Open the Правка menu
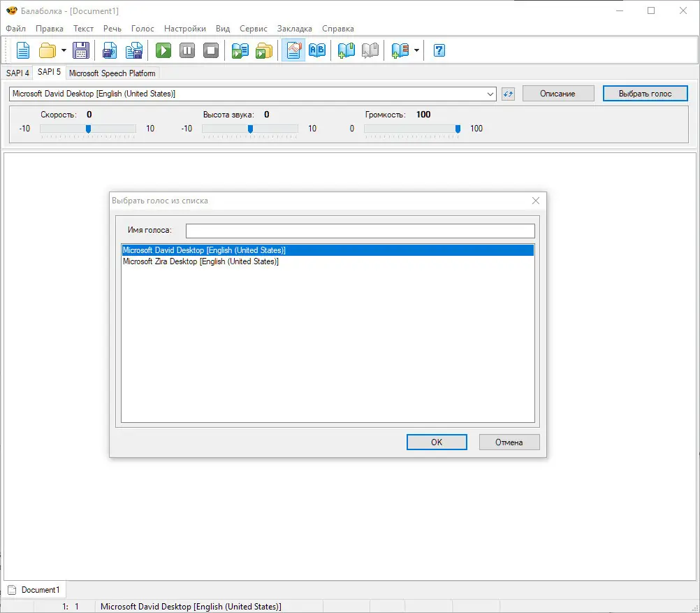This screenshot has width=700, height=613. pyautogui.click(x=50, y=29)
